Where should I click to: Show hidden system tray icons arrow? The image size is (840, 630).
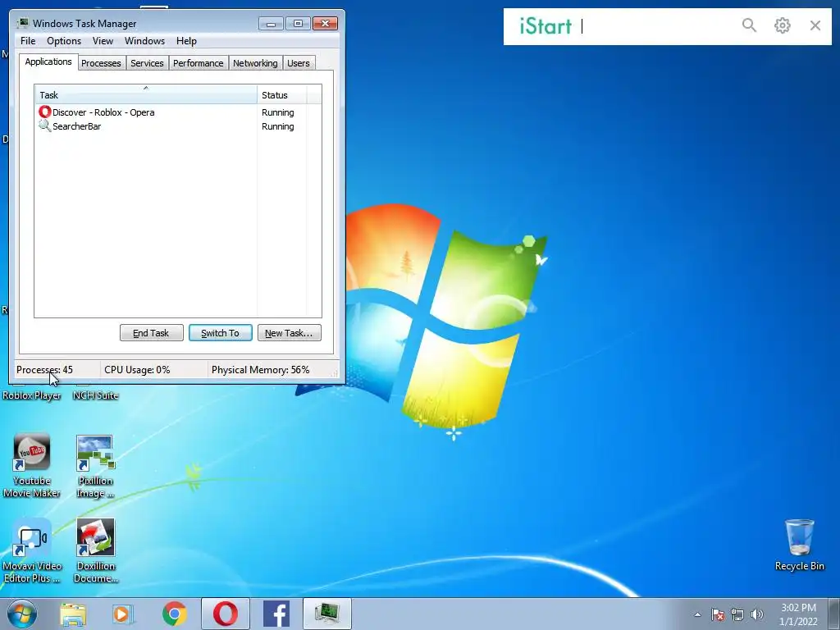[697, 614]
